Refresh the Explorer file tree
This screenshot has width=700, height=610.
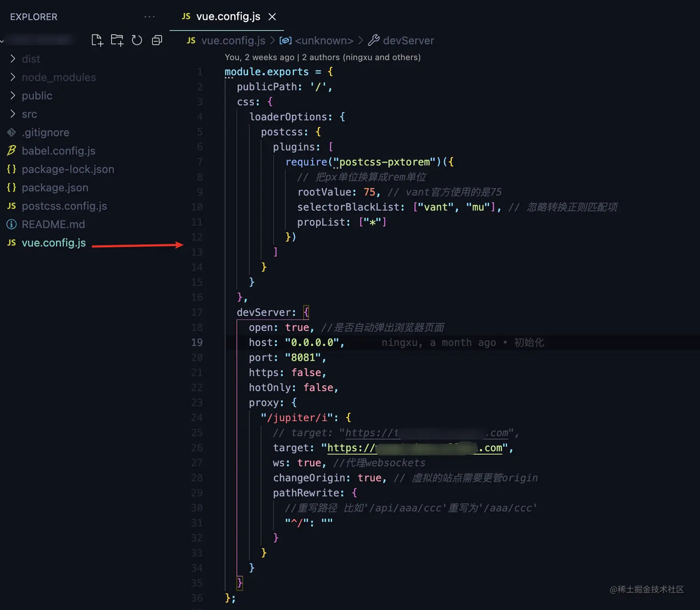point(137,40)
